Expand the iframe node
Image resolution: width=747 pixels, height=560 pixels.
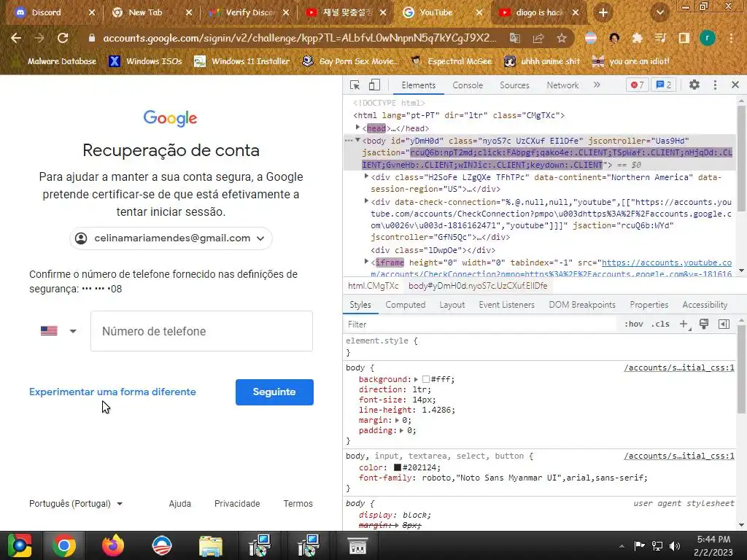(366, 262)
